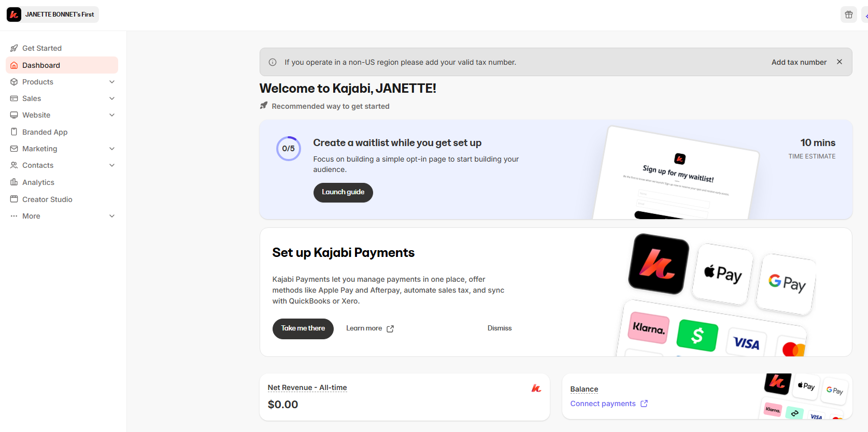Open external link icon beside Learn more
Image resolution: width=868 pixels, height=432 pixels.
[x=390, y=329]
